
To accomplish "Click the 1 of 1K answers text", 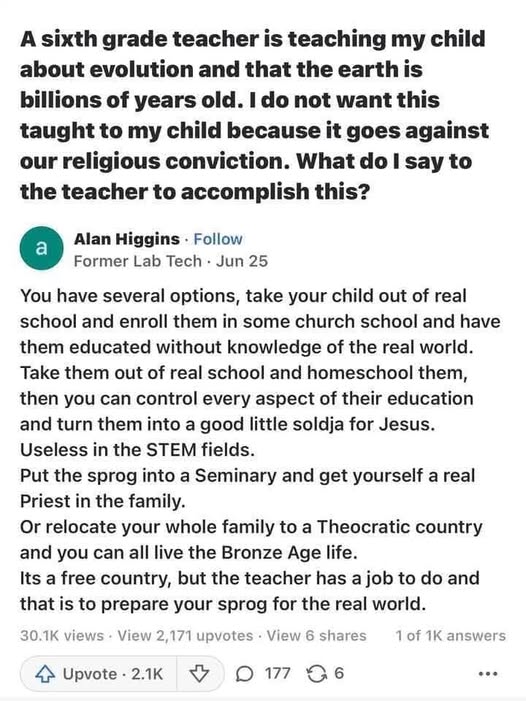I will click(x=450, y=635).
